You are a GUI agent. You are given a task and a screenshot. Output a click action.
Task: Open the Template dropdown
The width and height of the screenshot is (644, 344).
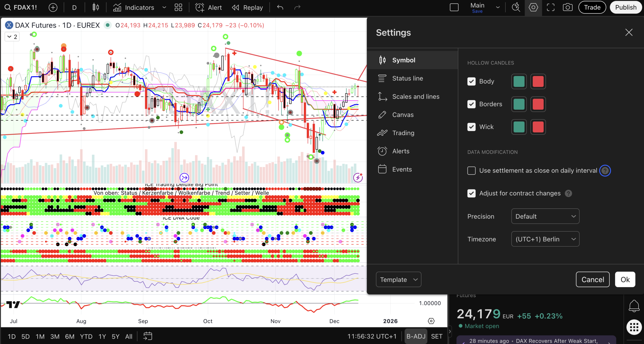pos(398,279)
